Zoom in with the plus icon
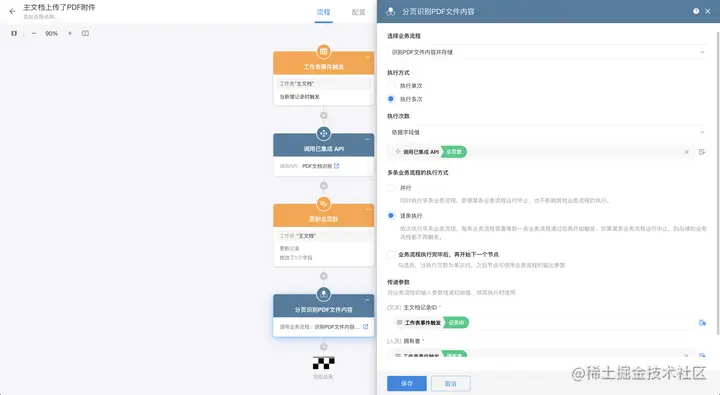 (x=70, y=33)
